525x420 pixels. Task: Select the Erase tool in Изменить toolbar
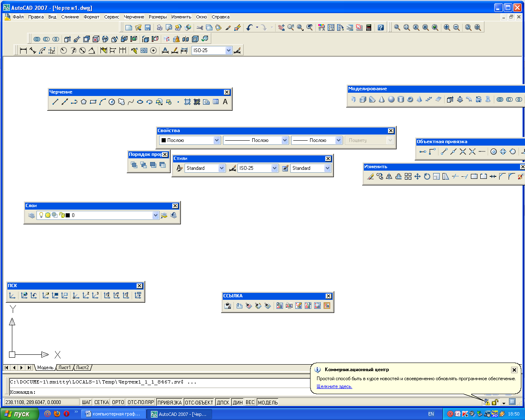click(370, 177)
